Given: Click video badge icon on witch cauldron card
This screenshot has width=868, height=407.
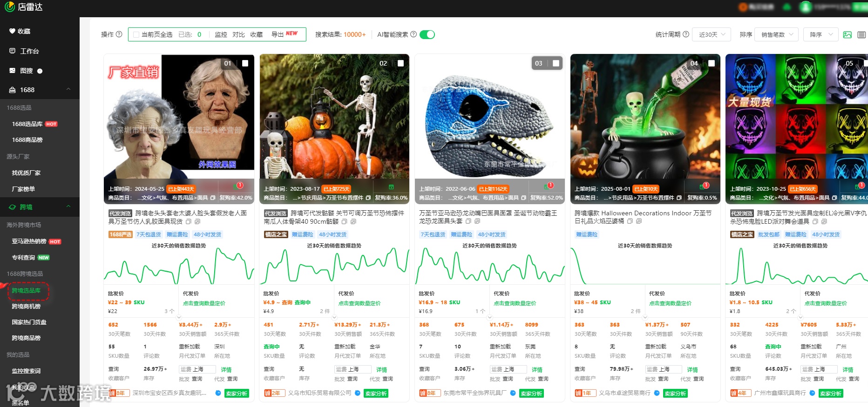Looking at the screenshot, I should pos(704,186).
